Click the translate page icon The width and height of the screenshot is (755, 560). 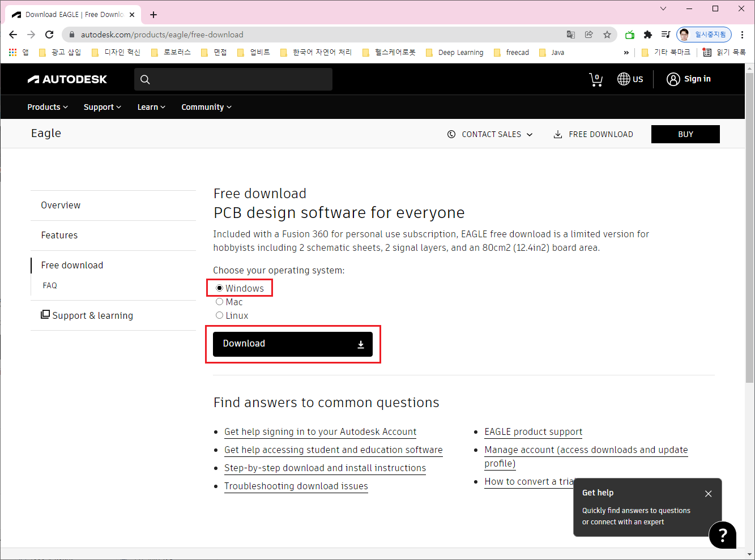pyautogui.click(x=571, y=35)
